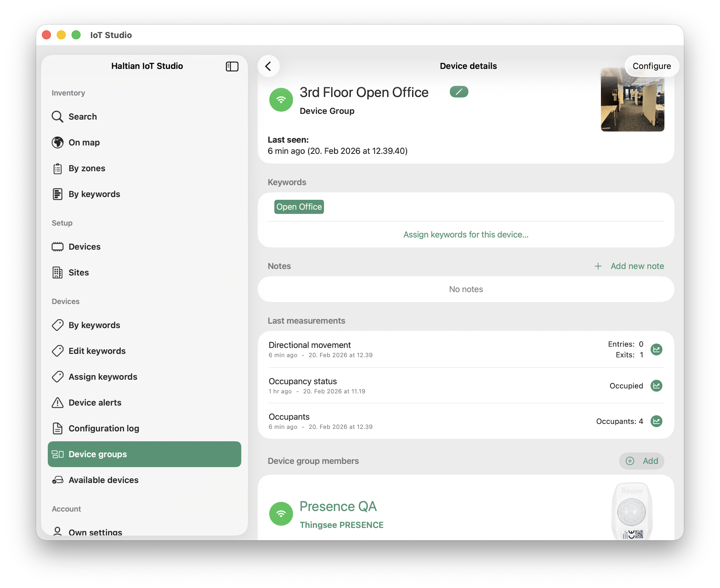
Task: Open the office photo thumbnail
Action: tap(632, 100)
